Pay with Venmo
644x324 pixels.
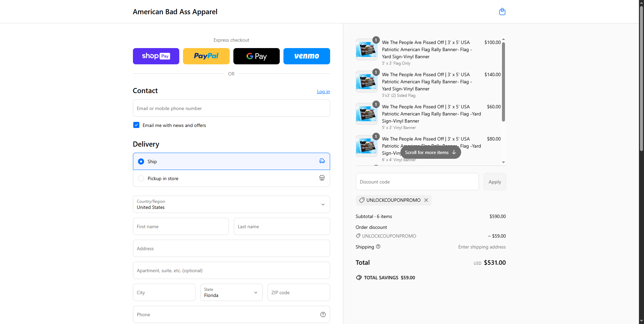[307, 56]
